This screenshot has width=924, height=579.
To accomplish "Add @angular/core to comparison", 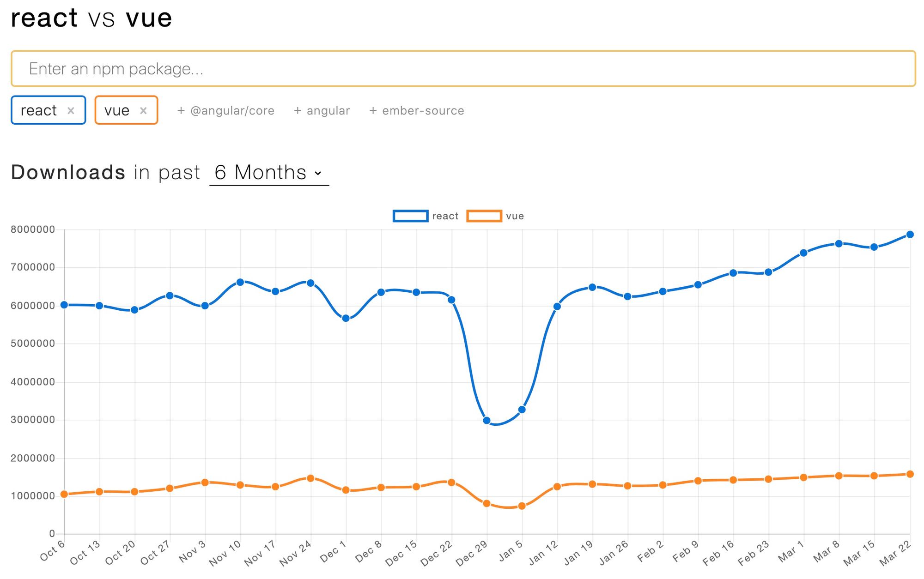I will (226, 110).
